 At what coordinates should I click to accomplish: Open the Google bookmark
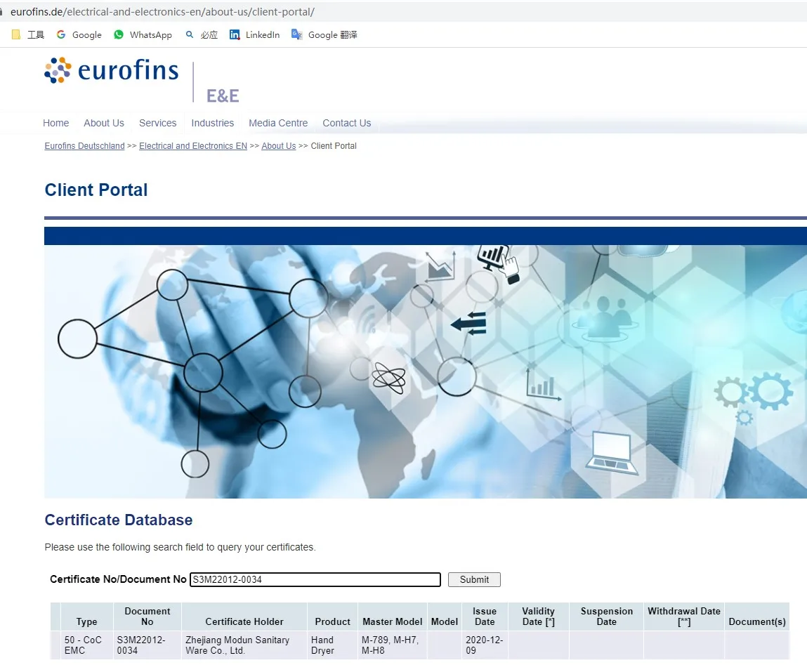pos(79,34)
